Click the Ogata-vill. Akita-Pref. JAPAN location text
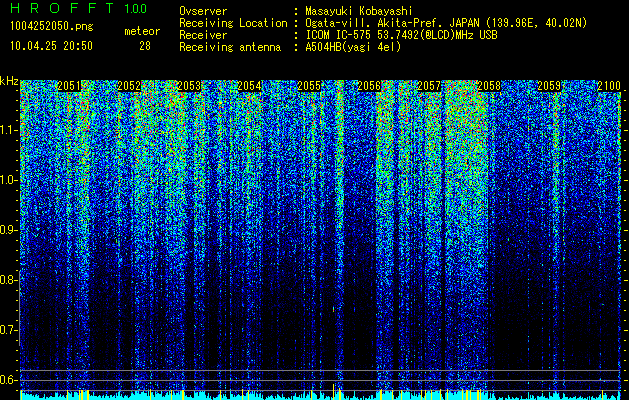The image size is (629, 400). click(x=446, y=23)
